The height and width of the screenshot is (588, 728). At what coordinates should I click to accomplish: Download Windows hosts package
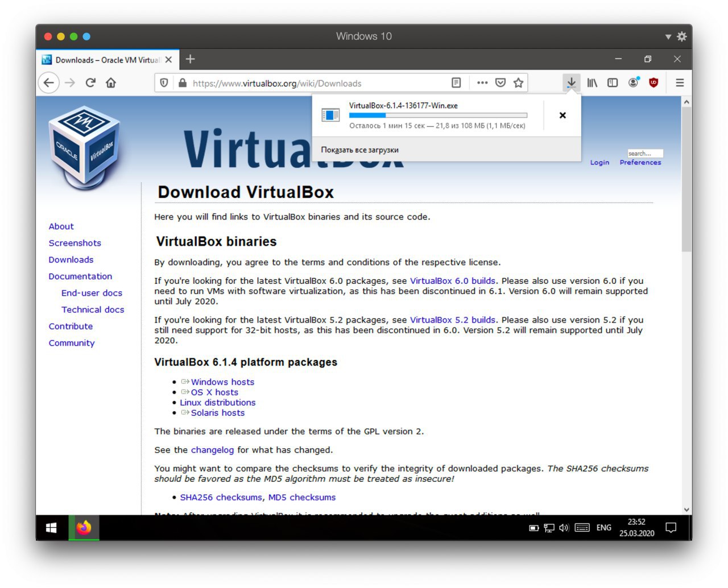tap(222, 382)
